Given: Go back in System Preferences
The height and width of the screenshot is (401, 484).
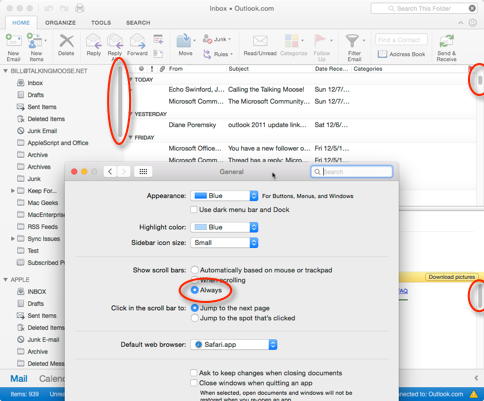Looking at the screenshot, I should coord(110,172).
